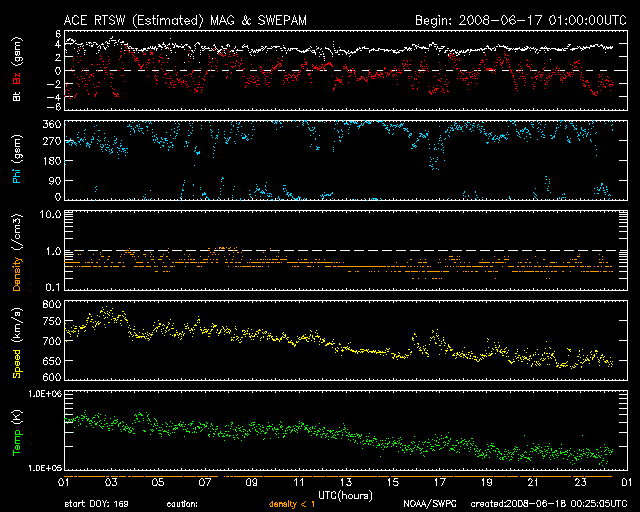Click the green Temp (K) axis label

click(17, 432)
